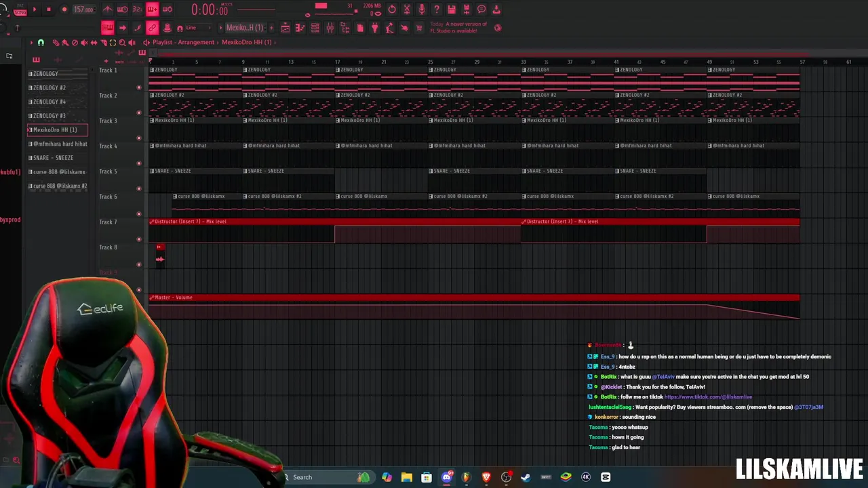Toggle wait for input before recording

point(123,9)
